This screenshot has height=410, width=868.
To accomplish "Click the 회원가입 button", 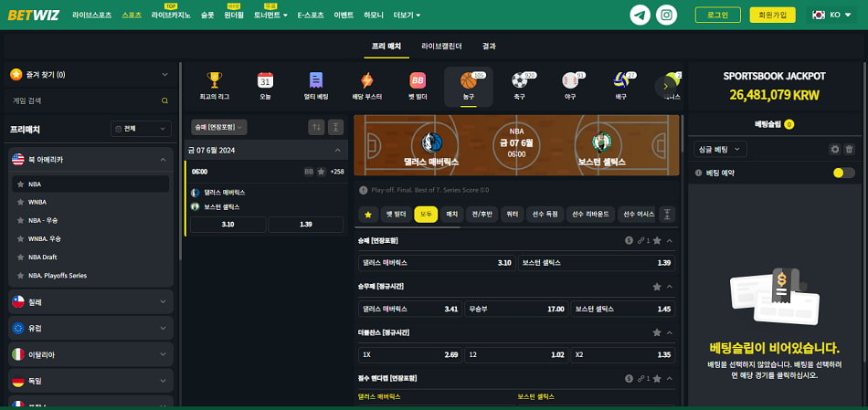I will click(772, 16).
